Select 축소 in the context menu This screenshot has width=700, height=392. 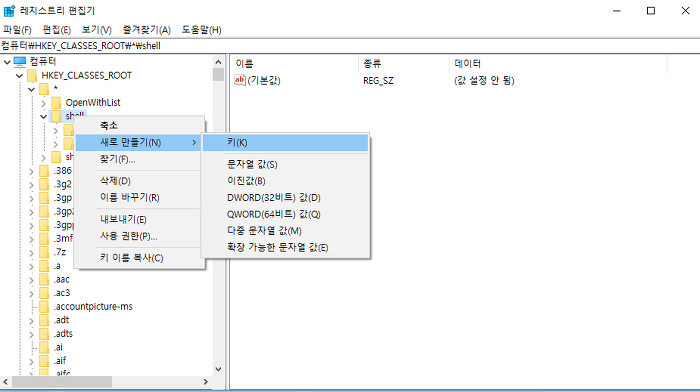(x=139, y=125)
